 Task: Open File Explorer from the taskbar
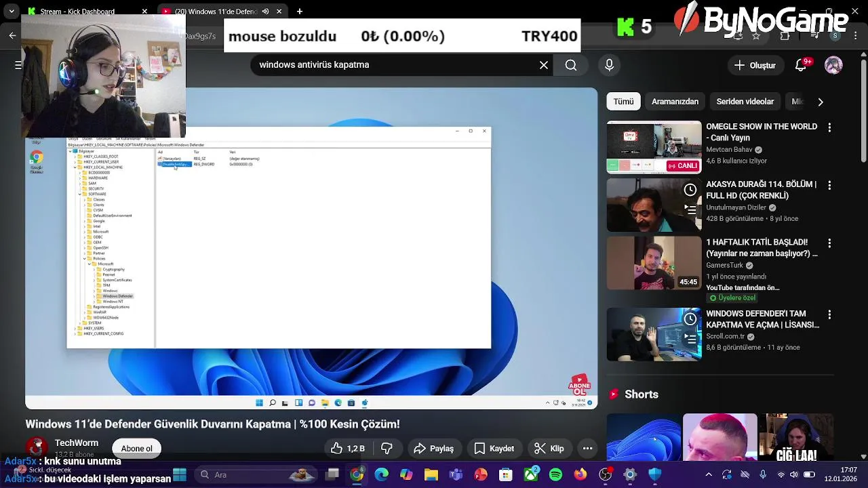(431, 474)
